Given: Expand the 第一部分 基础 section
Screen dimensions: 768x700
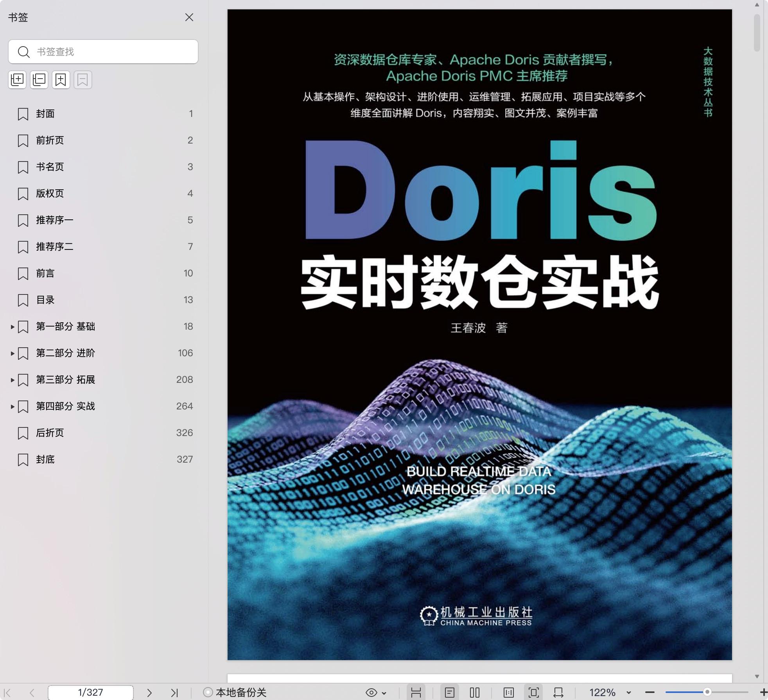Looking at the screenshot, I should pyautogui.click(x=13, y=327).
